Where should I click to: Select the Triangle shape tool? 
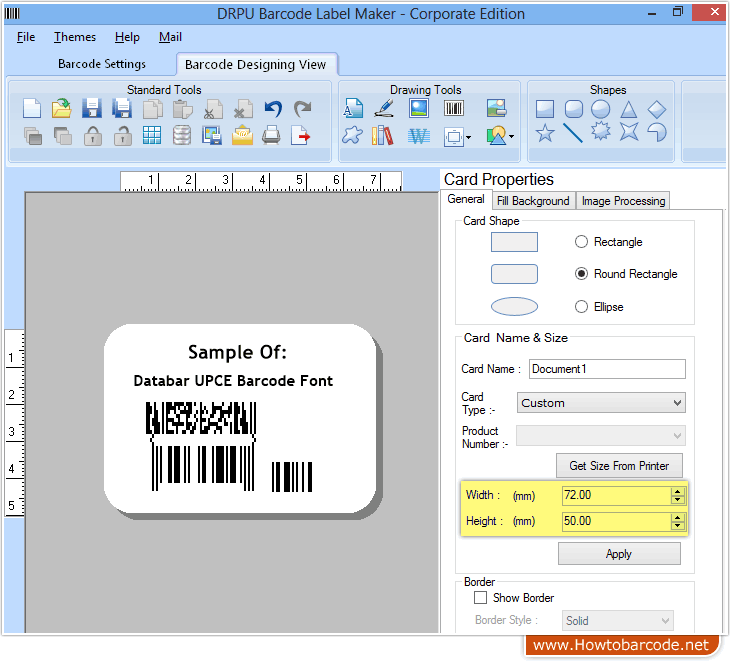[x=629, y=109]
